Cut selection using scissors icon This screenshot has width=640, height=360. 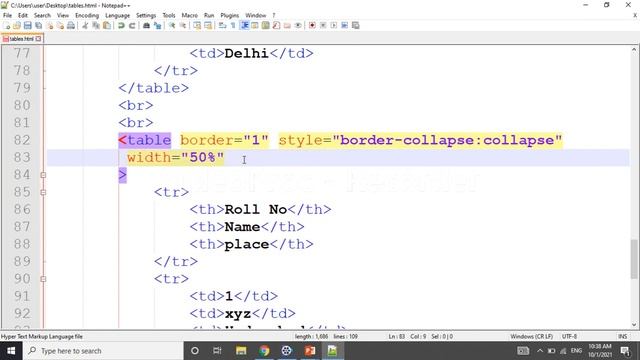tap(85, 26)
